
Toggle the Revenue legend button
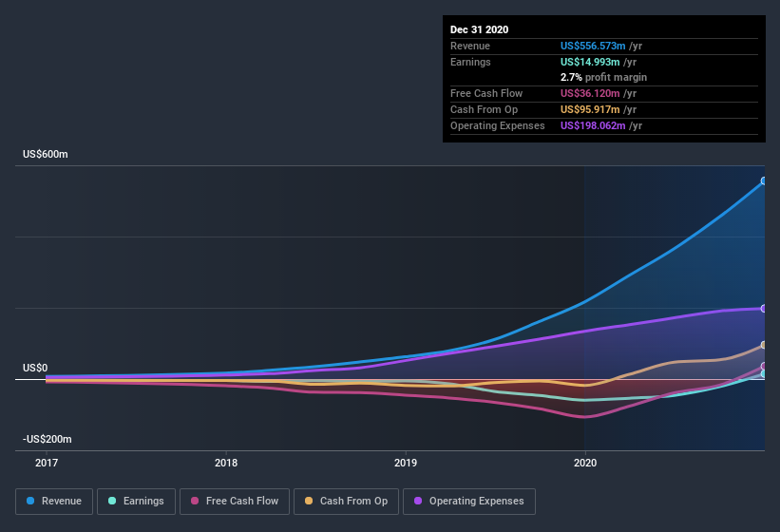(54, 502)
